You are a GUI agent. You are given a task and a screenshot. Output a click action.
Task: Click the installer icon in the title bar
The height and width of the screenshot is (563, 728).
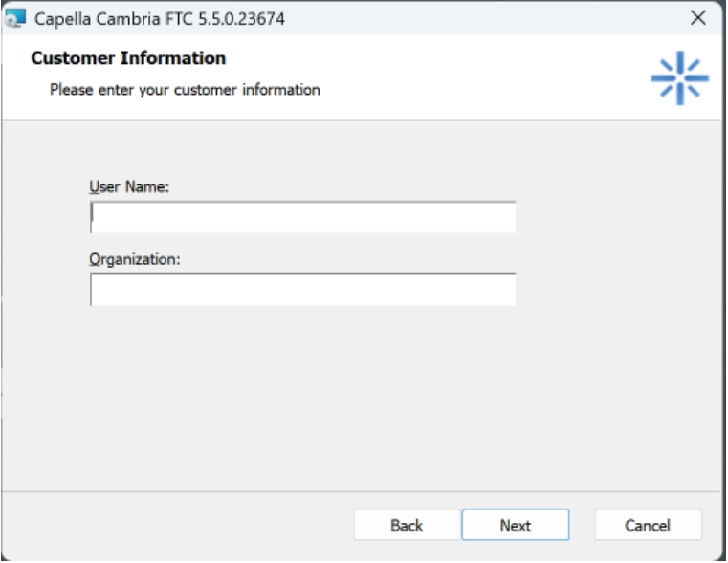pyautogui.click(x=17, y=18)
